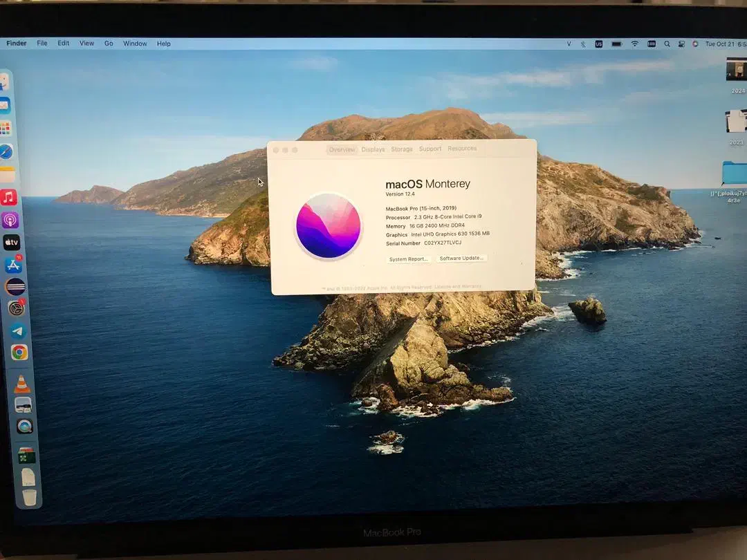Click the Bluetooth icon in menu bar

pyautogui.click(x=583, y=44)
